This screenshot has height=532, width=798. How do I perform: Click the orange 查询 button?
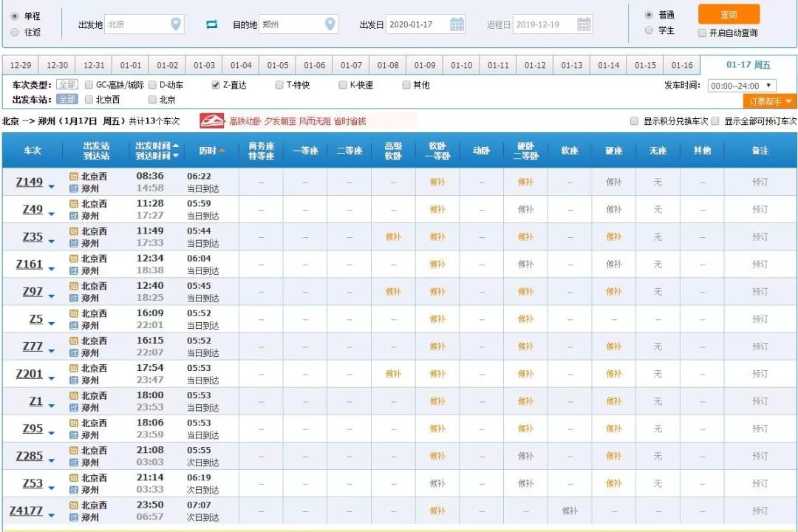pos(730,13)
